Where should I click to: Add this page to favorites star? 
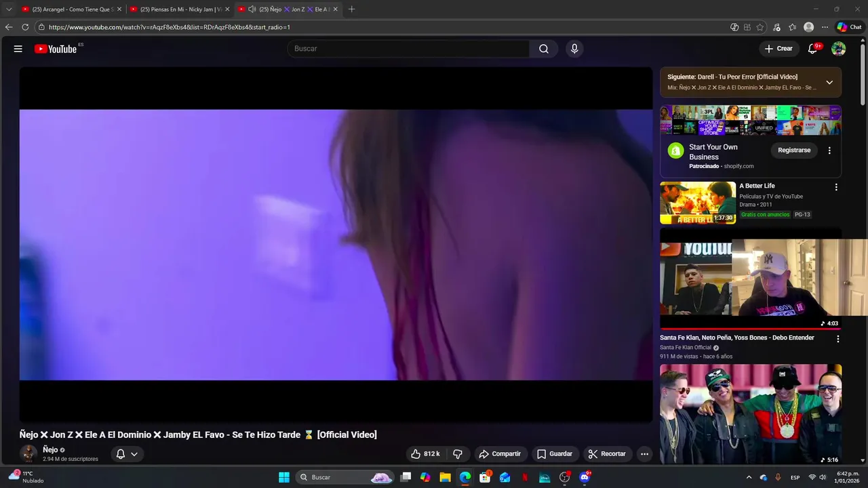760,27
